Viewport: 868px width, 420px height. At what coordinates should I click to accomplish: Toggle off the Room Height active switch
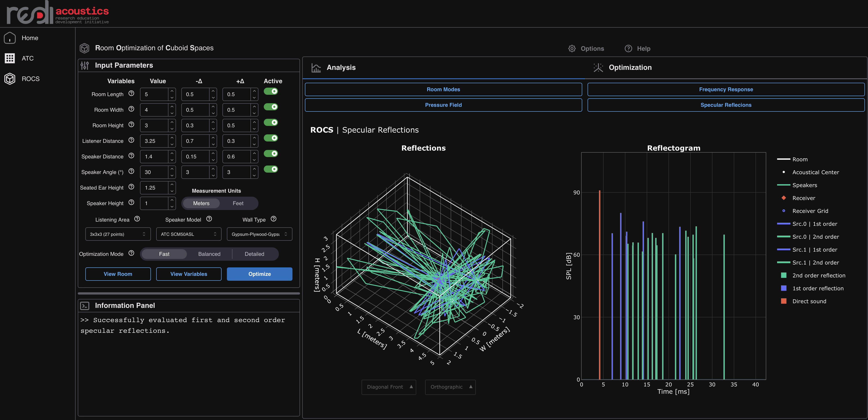(x=271, y=122)
